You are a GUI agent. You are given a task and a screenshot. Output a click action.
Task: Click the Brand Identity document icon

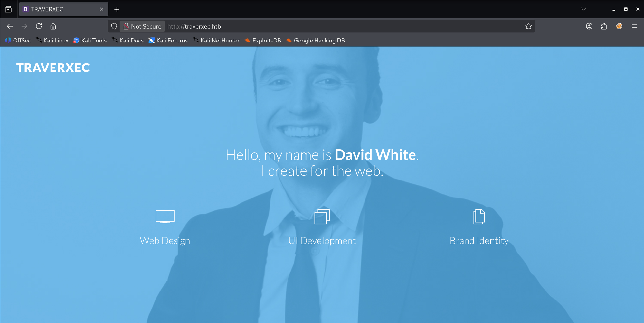[479, 217]
